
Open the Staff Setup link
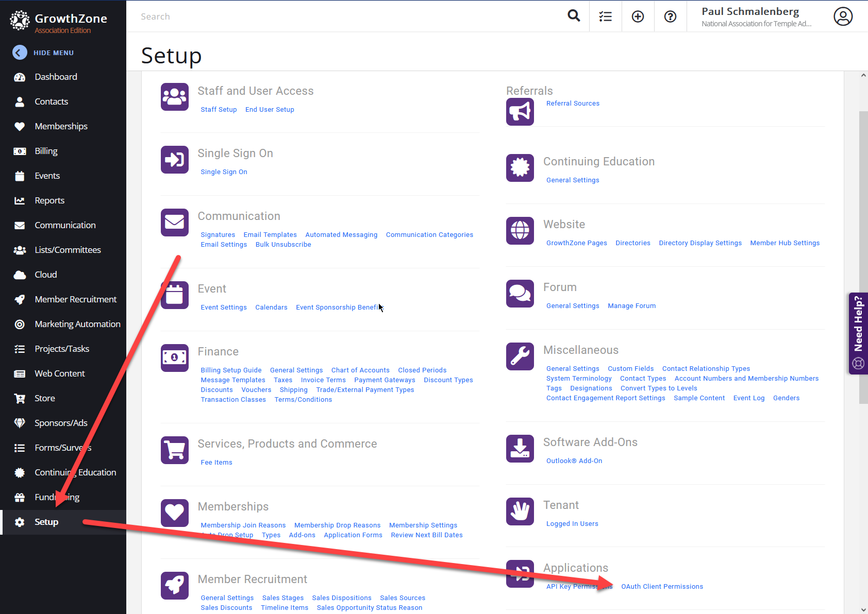pyautogui.click(x=219, y=110)
